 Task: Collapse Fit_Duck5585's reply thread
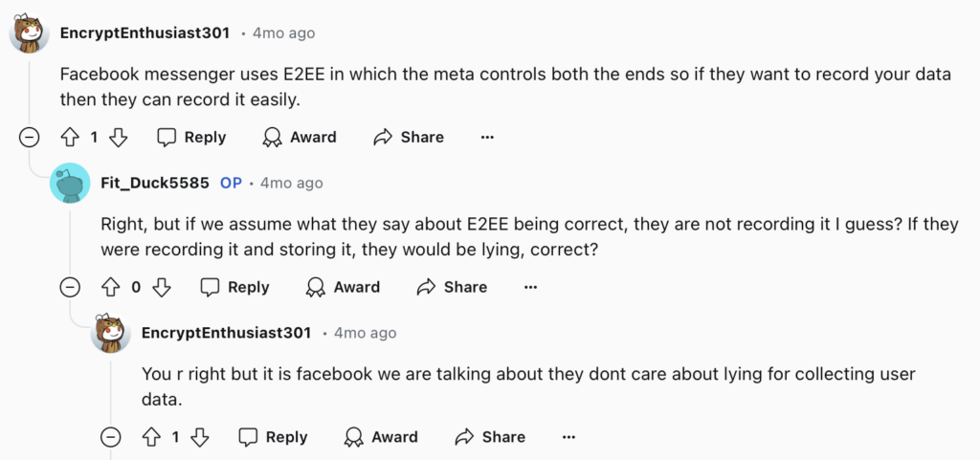click(x=70, y=287)
